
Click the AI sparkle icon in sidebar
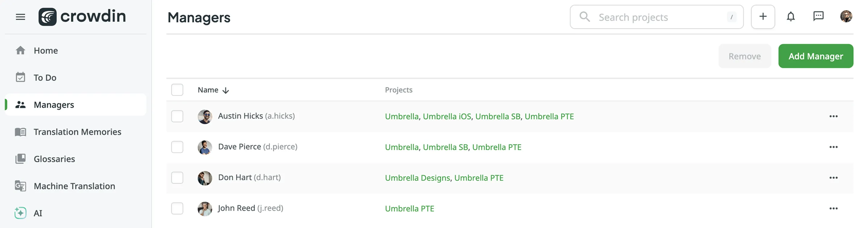tap(20, 213)
